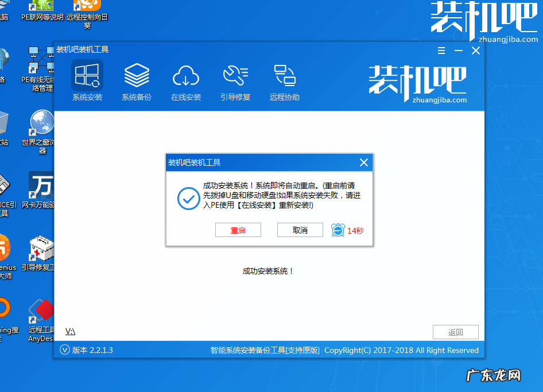Launch 在线安装 (Online Install) mode
The width and height of the screenshot is (543, 392).
[x=185, y=80]
